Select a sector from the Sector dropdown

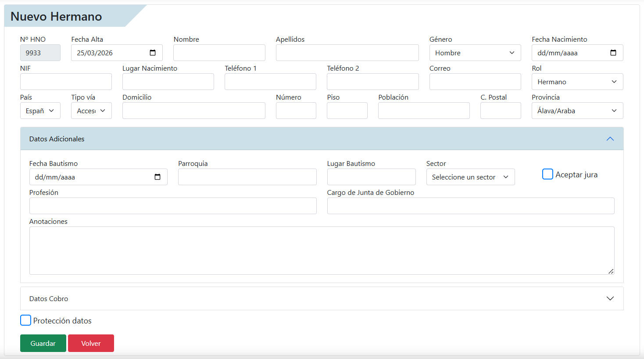(x=470, y=177)
